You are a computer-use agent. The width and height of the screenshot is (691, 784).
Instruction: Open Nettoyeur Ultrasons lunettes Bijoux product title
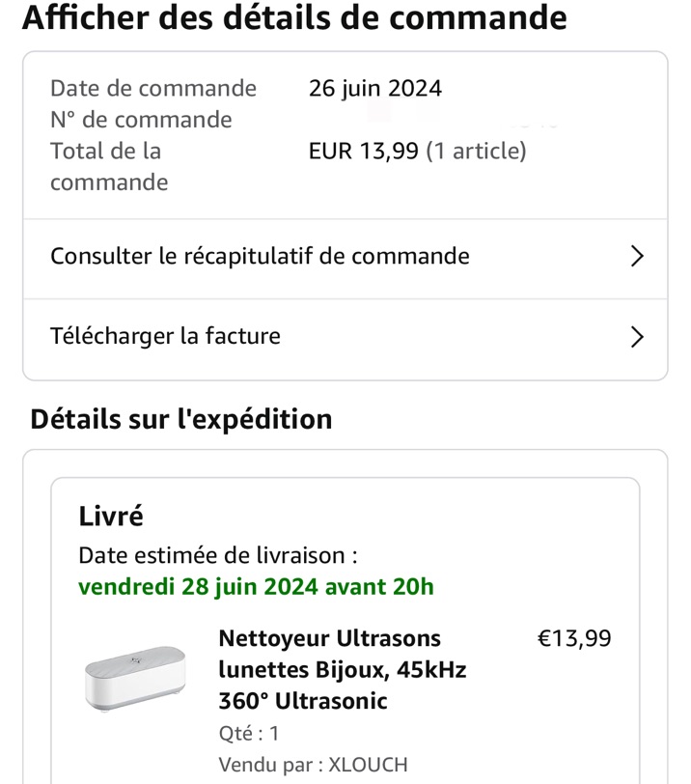point(343,669)
